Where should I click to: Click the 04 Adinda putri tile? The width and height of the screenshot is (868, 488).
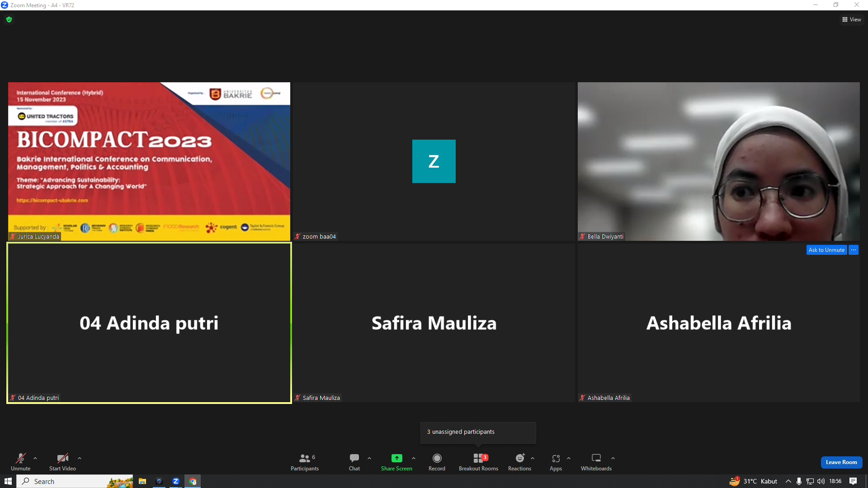click(x=149, y=323)
